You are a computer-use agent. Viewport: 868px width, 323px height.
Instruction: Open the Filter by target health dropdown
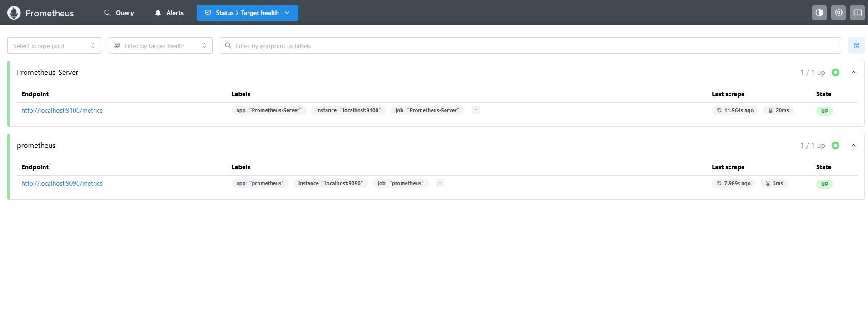click(x=160, y=45)
